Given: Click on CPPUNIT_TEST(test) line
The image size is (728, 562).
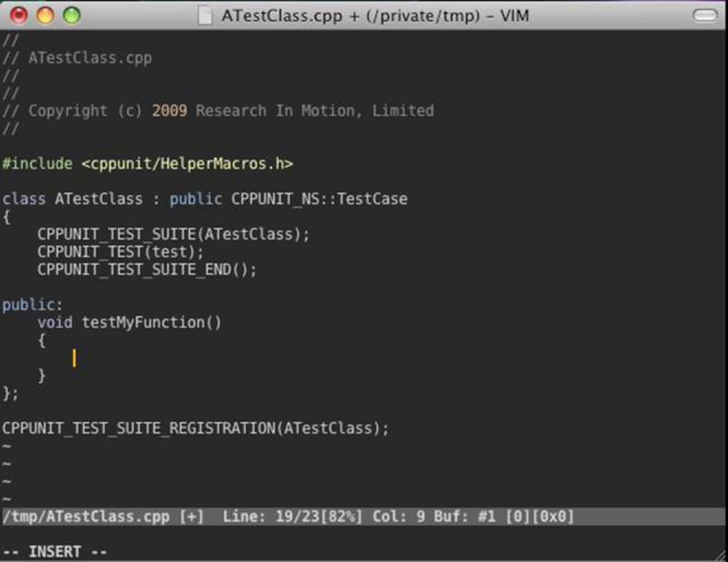Looking at the screenshot, I should point(120,252).
